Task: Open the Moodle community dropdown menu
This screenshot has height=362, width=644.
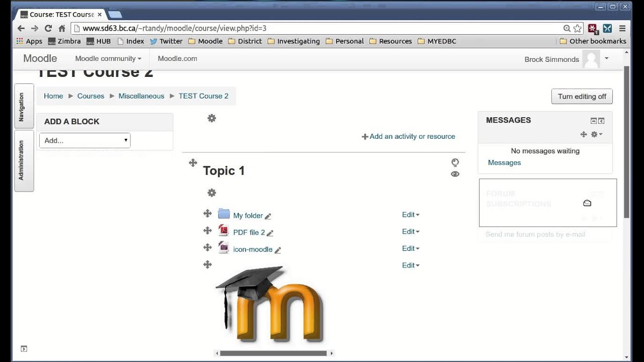Action: [108, 58]
